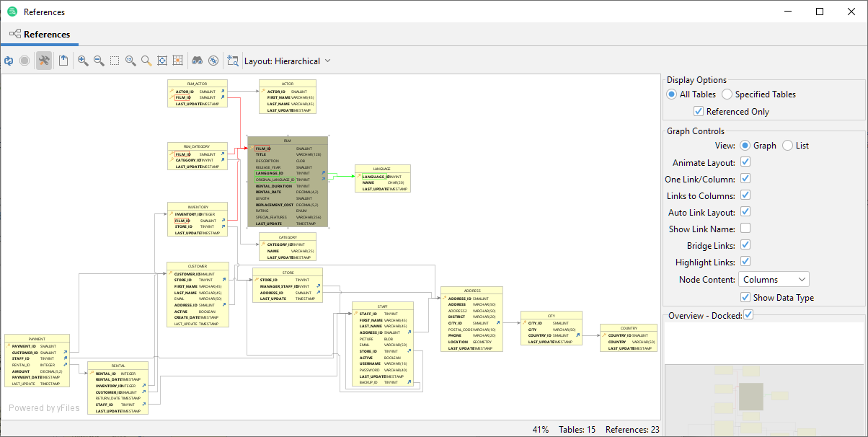Disable the Animate Layout option
868x437 pixels.
(x=745, y=162)
